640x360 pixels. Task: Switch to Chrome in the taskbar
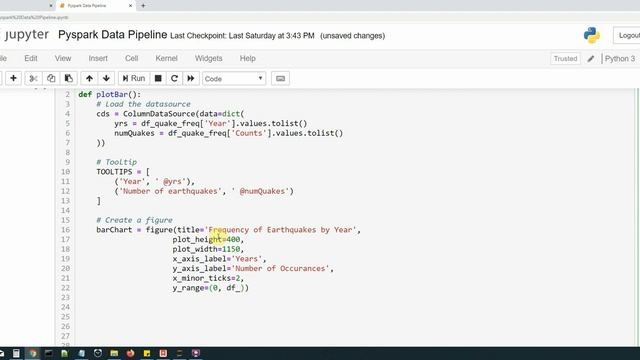pyautogui.click(x=33, y=353)
